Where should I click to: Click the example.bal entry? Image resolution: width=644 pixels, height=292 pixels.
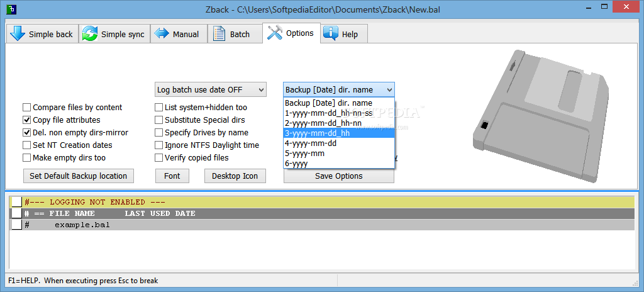tap(82, 225)
